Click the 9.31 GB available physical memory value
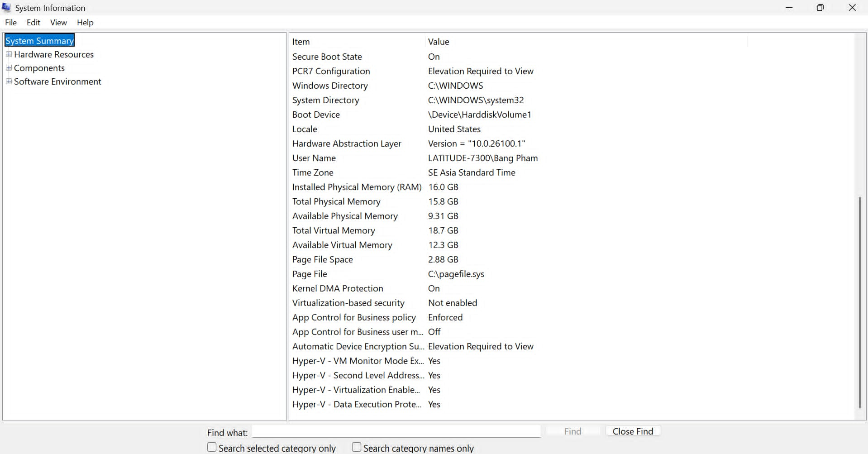This screenshot has height=454, width=868. pos(443,216)
